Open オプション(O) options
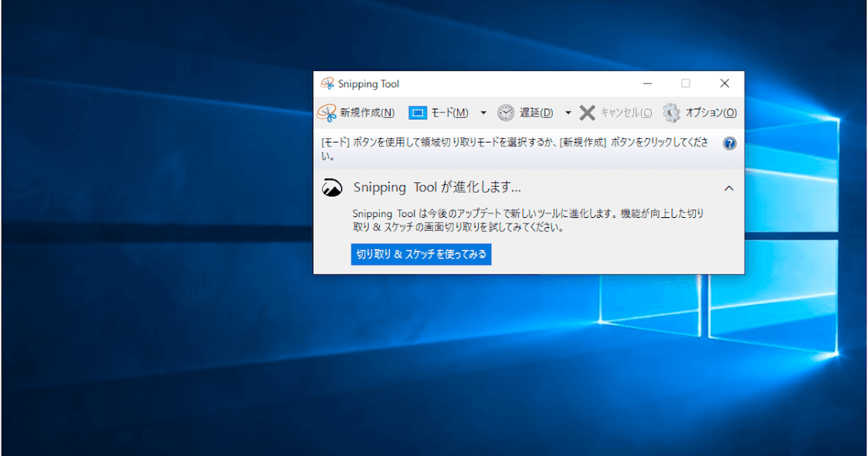The height and width of the screenshot is (456, 868). click(700, 113)
